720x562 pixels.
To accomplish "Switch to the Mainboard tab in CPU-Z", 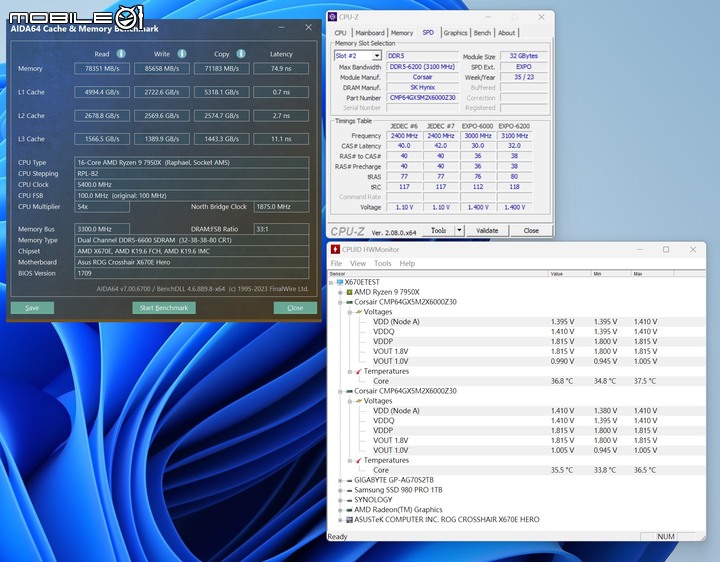I will [370, 33].
